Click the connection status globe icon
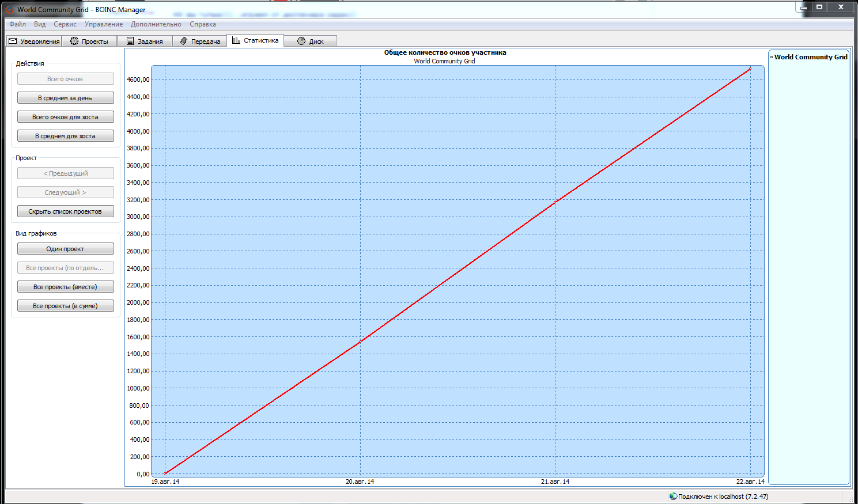The image size is (858, 504). pyautogui.click(x=673, y=496)
